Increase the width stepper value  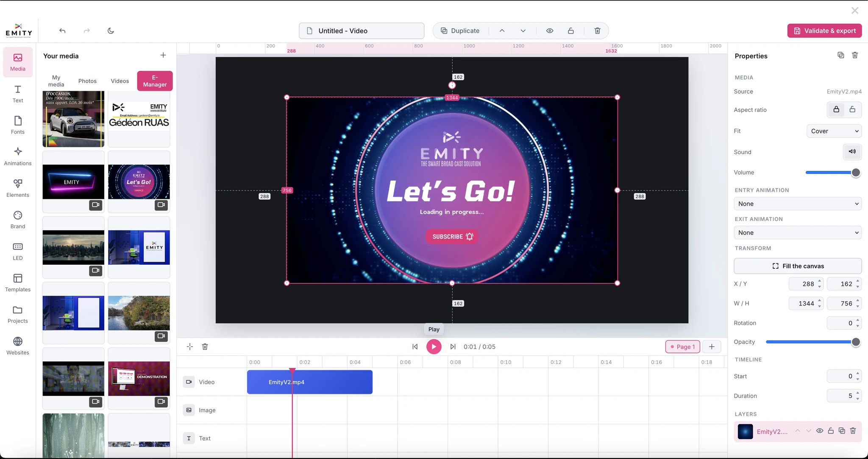tap(819, 300)
